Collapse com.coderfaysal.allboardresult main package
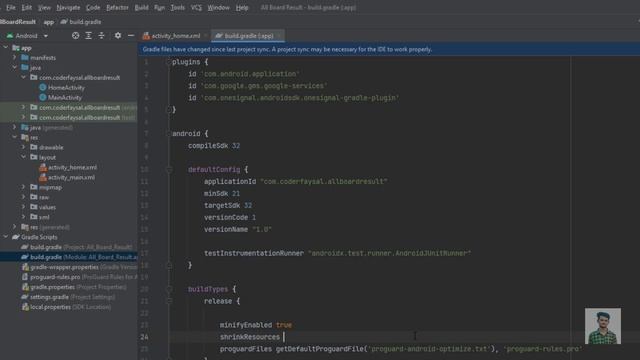Screen dimensions: 640x360 click(24, 77)
